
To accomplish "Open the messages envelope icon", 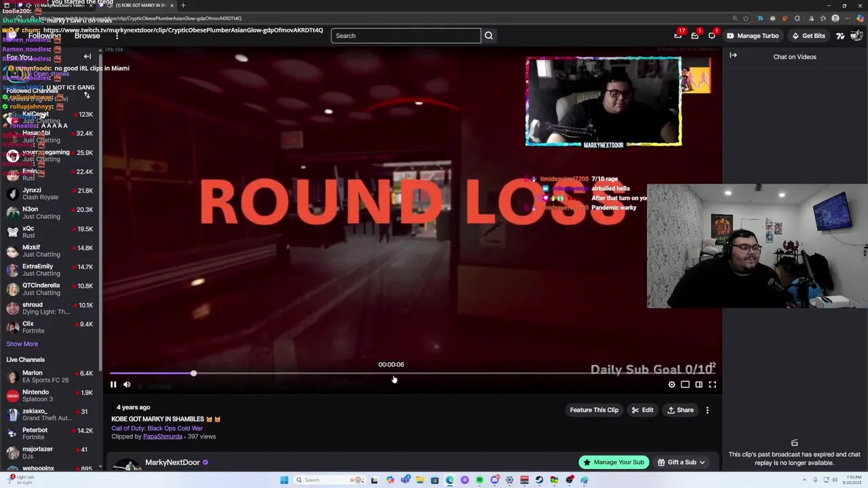I will pyautogui.click(x=695, y=35).
